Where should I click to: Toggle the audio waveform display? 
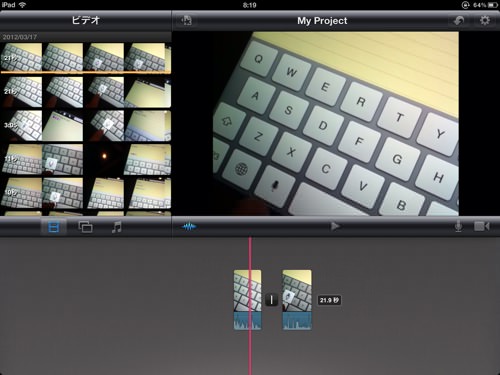(x=189, y=227)
